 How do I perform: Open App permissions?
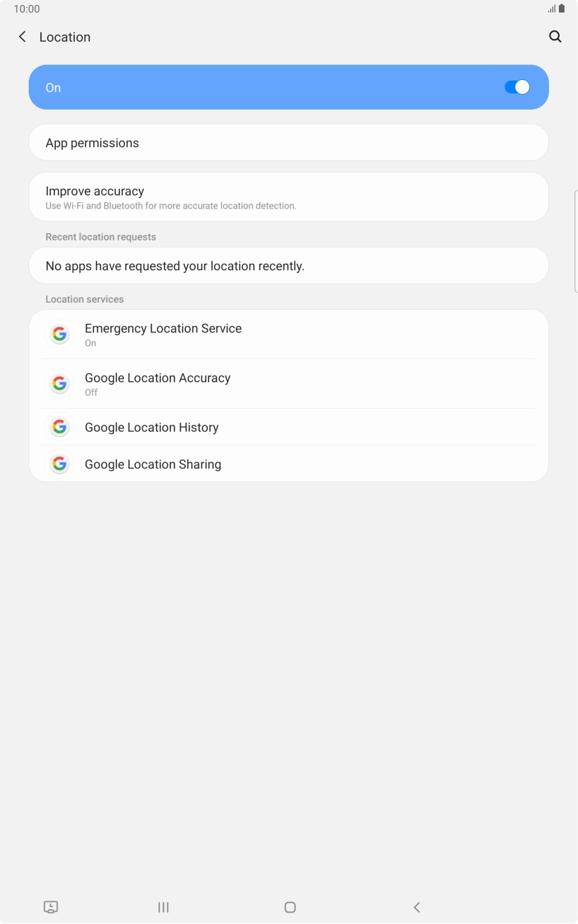coord(288,142)
